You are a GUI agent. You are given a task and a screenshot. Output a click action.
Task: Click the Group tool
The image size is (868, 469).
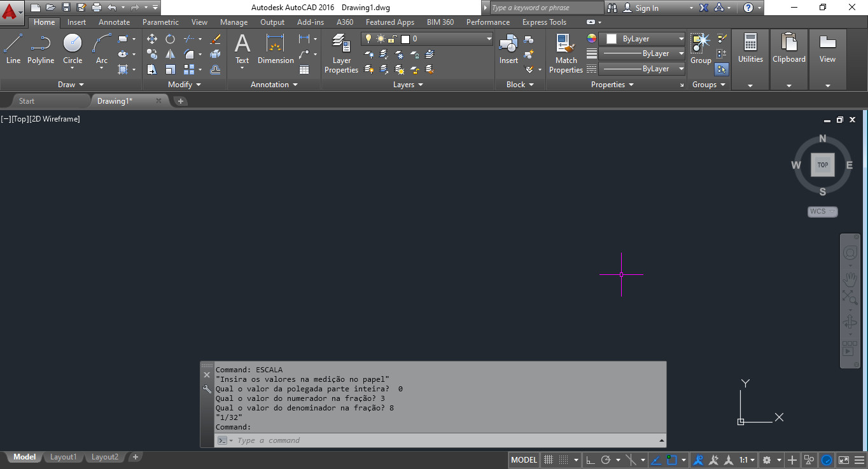701,49
